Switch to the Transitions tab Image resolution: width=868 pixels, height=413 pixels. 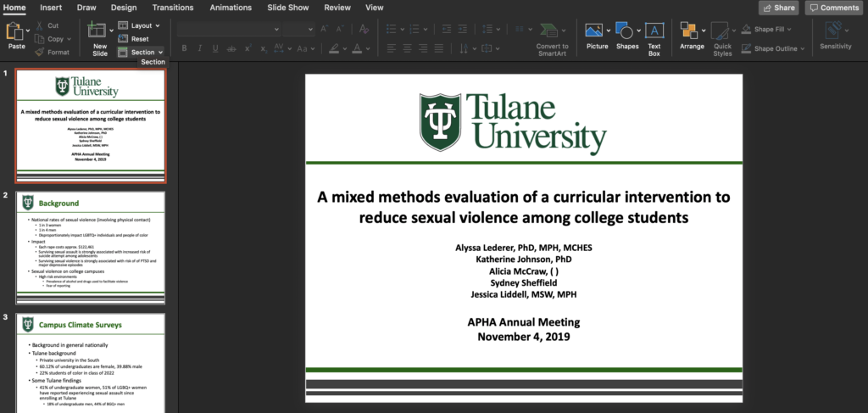point(173,8)
